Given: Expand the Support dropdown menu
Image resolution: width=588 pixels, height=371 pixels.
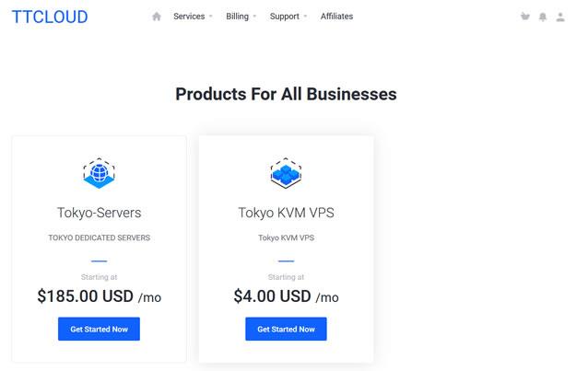Looking at the screenshot, I should click(x=288, y=17).
